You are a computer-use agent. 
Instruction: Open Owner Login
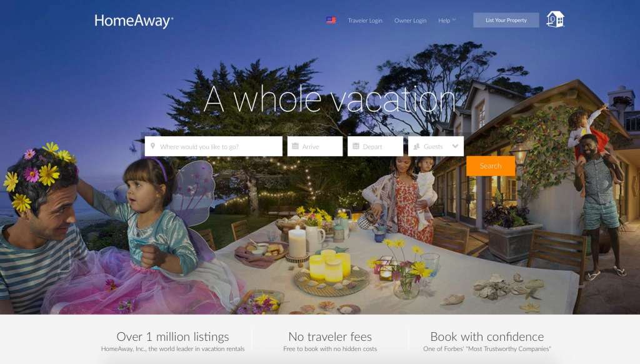pos(410,21)
